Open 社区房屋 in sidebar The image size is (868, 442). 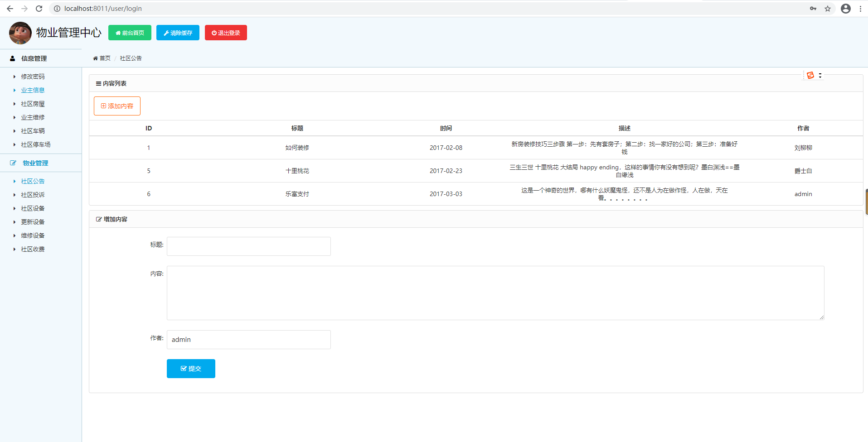(x=33, y=104)
